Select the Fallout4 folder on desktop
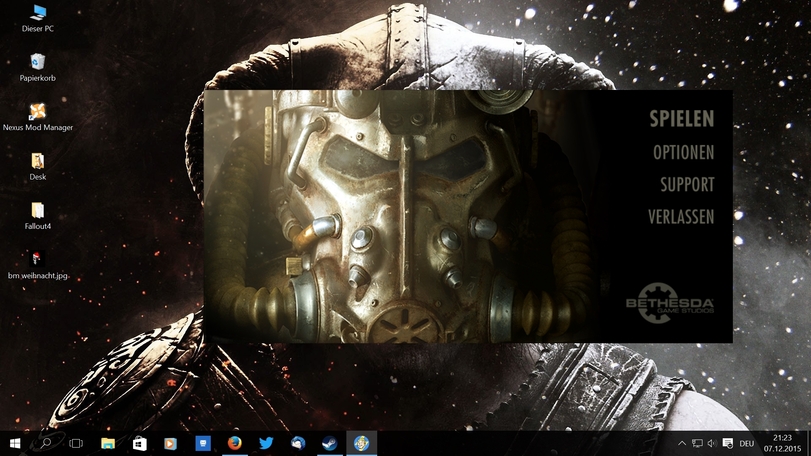811x456 pixels. 37,216
